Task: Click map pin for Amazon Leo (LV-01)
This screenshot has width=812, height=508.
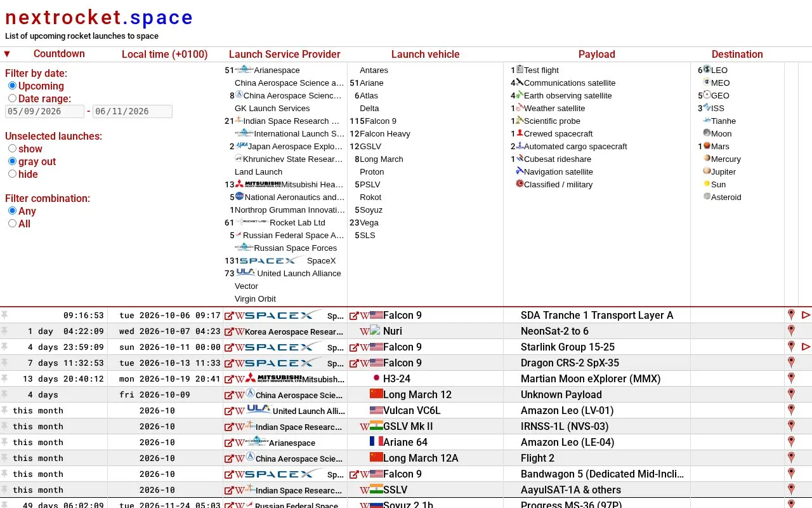Action: [791, 410]
